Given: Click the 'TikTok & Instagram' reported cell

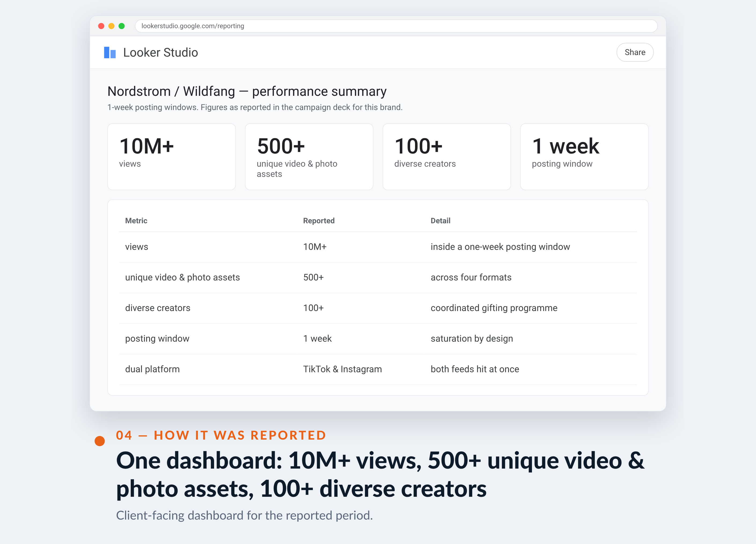Looking at the screenshot, I should [342, 369].
